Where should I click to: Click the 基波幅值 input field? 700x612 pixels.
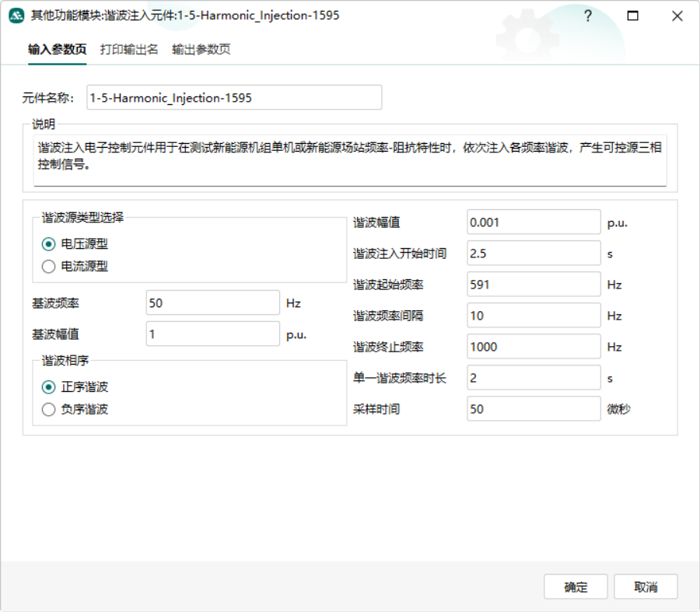click(x=212, y=334)
